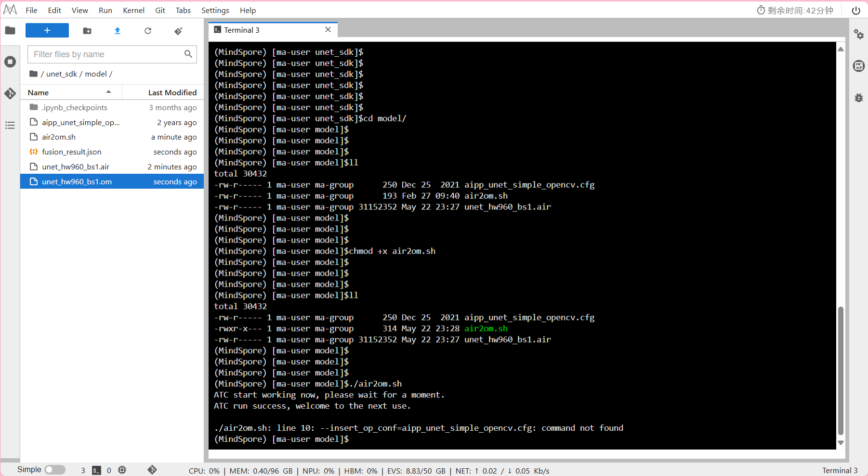Click the terminal scroll down arrow
This screenshot has width=868, height=476.
pyautogui.click(x=841, y=443)
